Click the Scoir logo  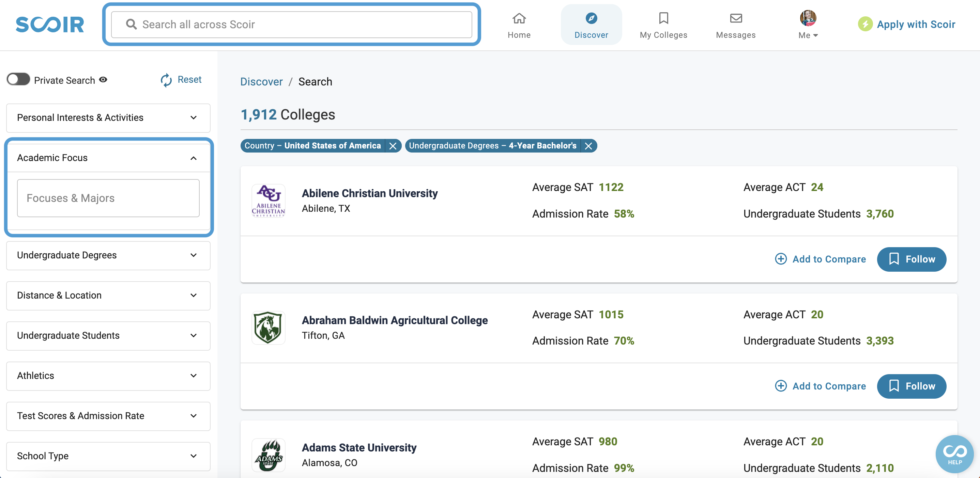(x=50, y=24)
